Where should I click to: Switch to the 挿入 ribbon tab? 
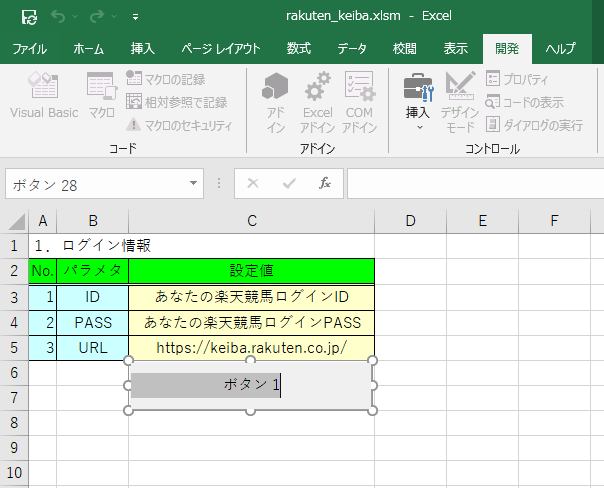143,49
